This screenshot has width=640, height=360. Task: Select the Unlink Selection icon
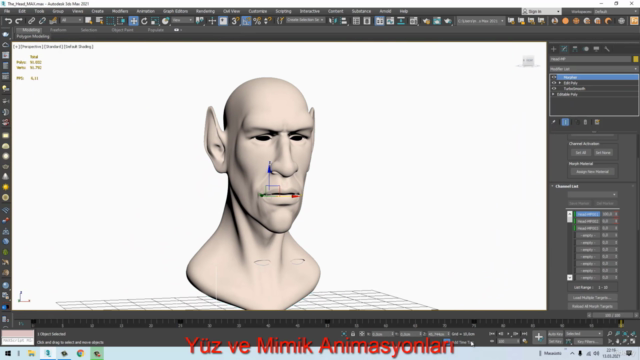(42, 21)
